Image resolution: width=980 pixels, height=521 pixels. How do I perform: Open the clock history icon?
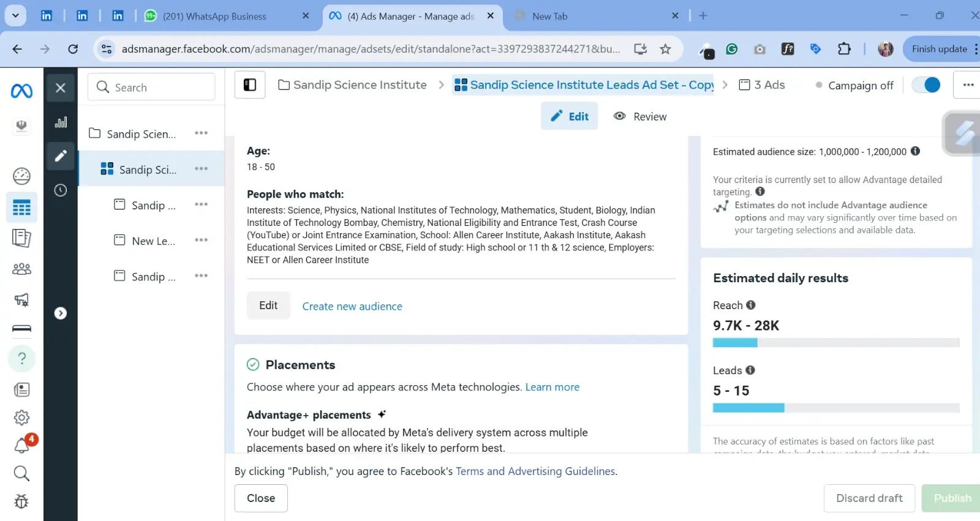coord(61,190)
